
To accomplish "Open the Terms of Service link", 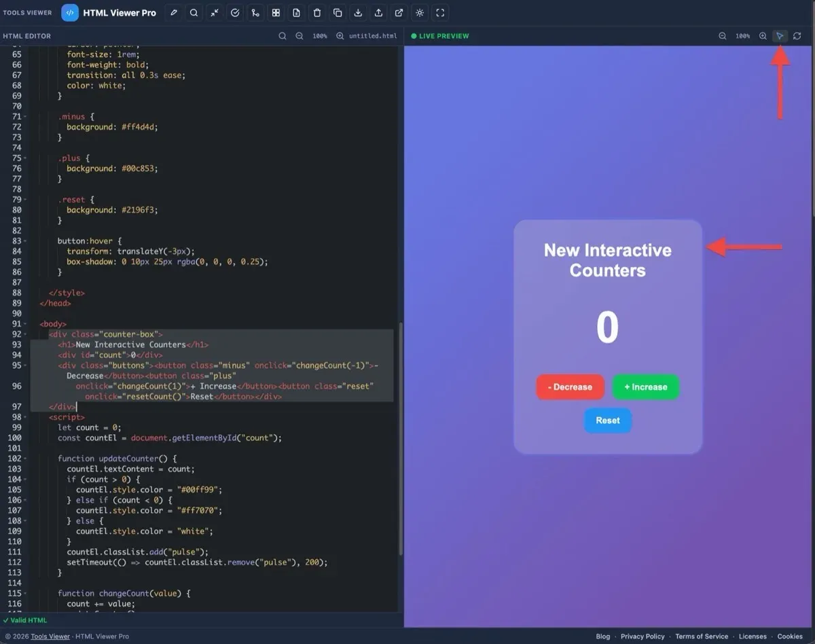I will tap(702, 637).
